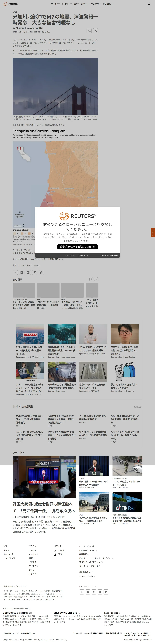Follow Reuters on Facebook in the footer
This screenshot has width=155, height=644.
[x=88, y=592]
